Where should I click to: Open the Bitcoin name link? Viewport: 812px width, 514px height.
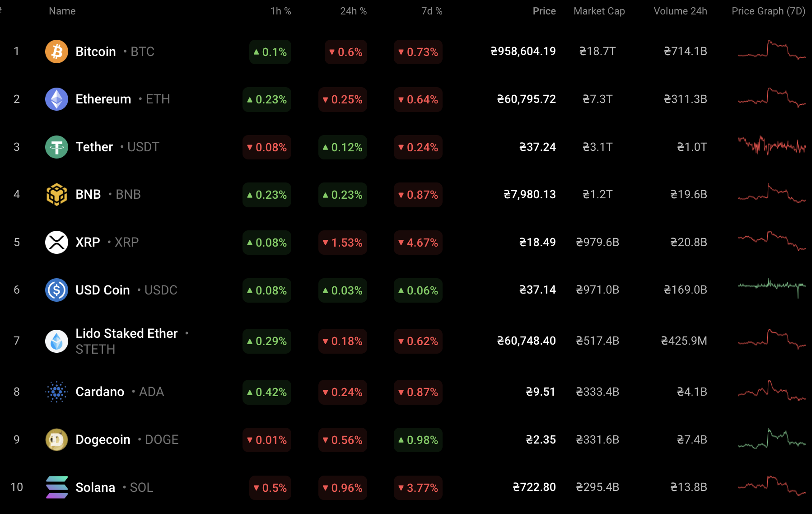coord(96,51)
